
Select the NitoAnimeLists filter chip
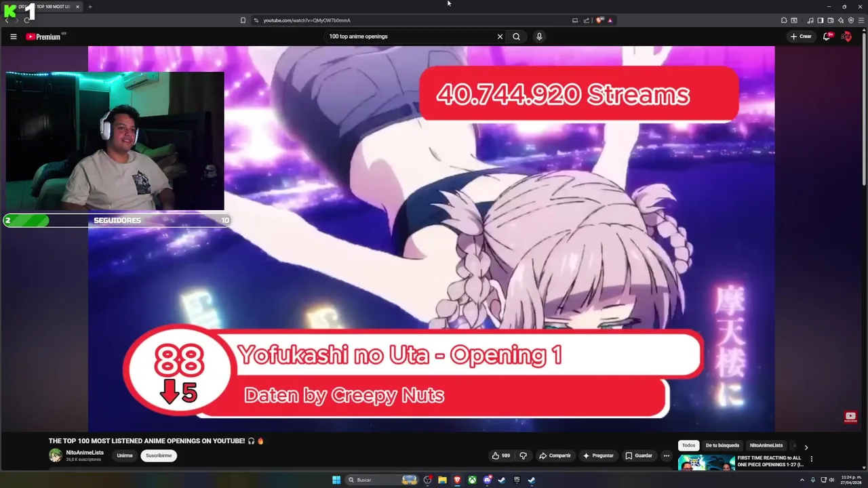point(766,445)
